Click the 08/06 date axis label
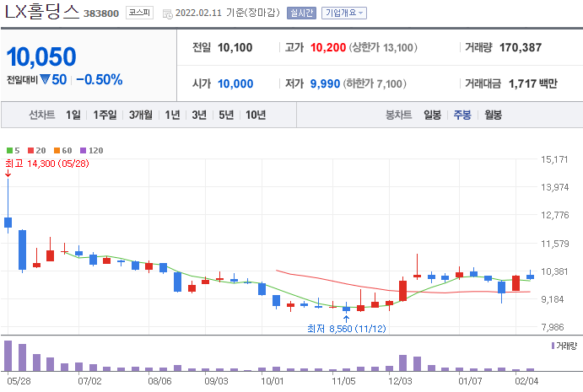The height and width of the screenshot is (392, 583). tap(159, 381)
